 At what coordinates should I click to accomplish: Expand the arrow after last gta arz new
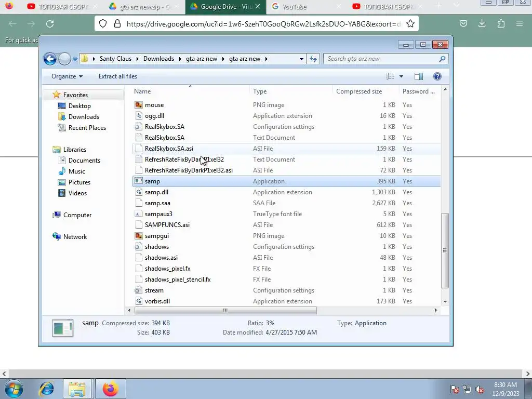pos(267,59)
